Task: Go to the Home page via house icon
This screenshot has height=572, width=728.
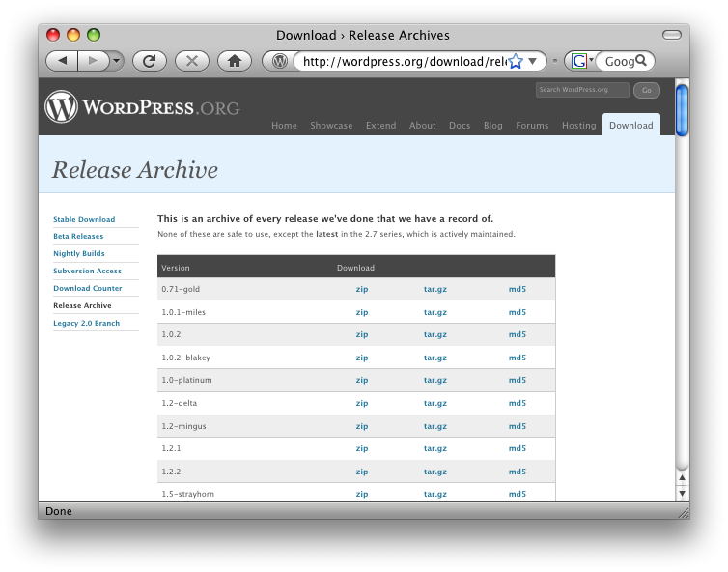Action: pos(235,61)
